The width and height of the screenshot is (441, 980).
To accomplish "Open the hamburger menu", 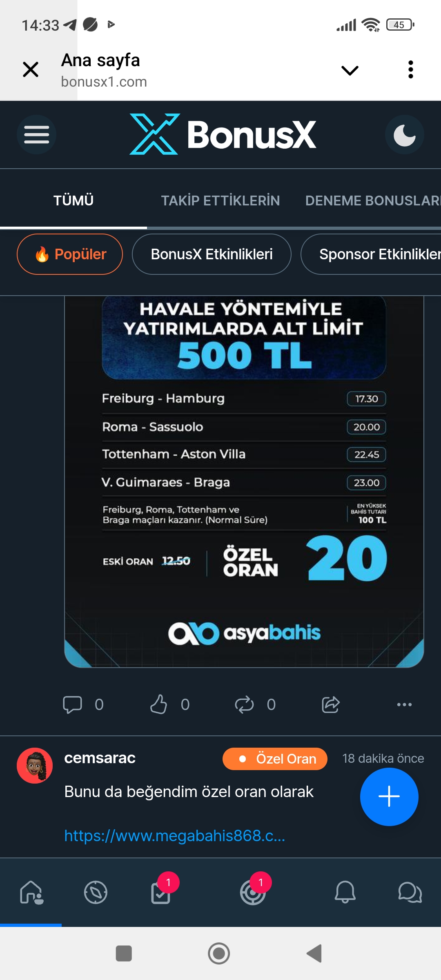I will click(36, 135).
